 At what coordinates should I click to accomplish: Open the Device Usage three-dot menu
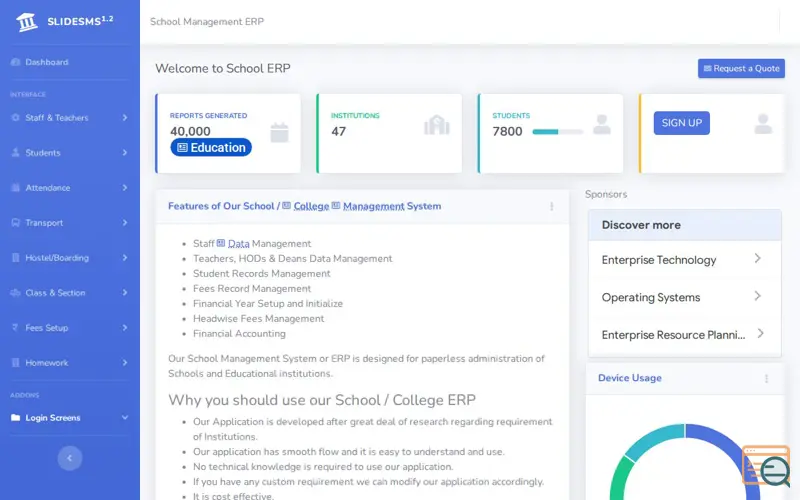766,379
